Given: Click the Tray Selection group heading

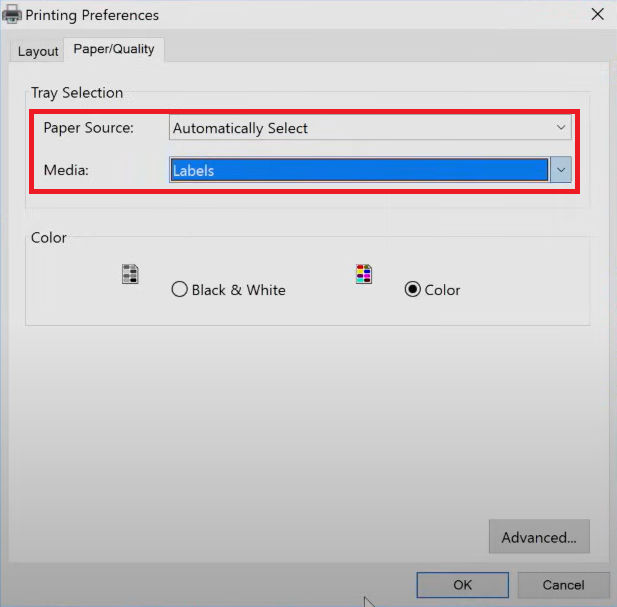Looking at the screenshot, I should (x=77, y=93).
